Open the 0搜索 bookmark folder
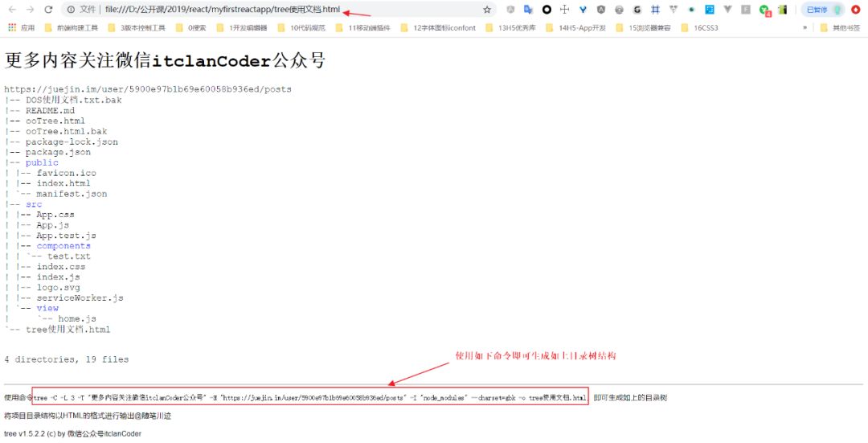Screen dimensions: 868x443 coord(191,27)
